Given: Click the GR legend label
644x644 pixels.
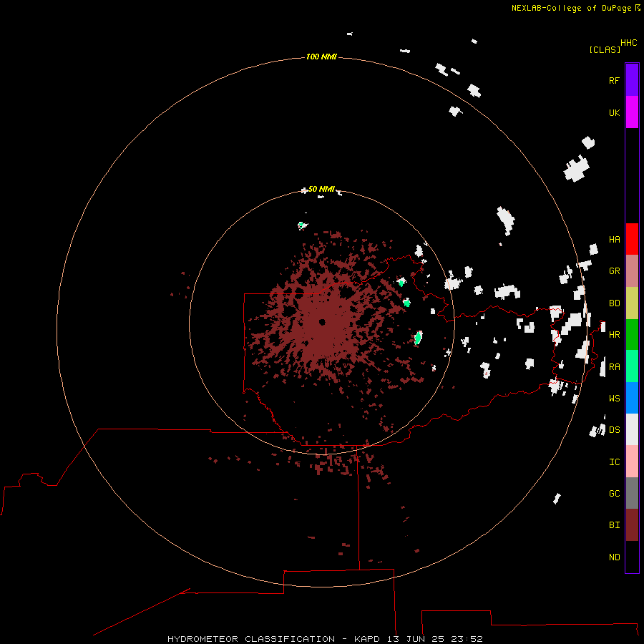Looking at the screenshot, I should [614, 271].
